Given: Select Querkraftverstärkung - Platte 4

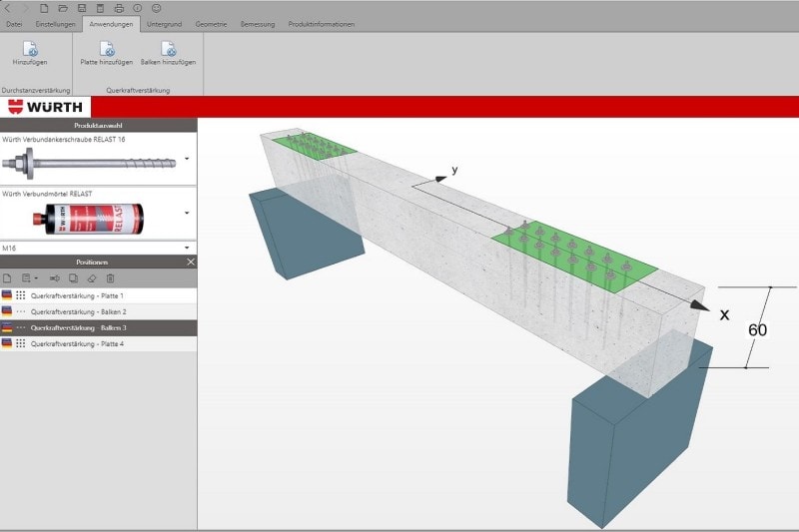Looking at the screenshot, I should (98, 344).
